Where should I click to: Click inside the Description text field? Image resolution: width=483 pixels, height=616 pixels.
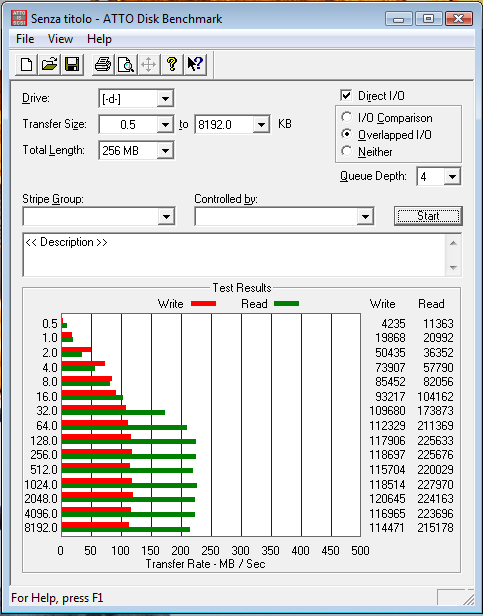tap(235, 255)
